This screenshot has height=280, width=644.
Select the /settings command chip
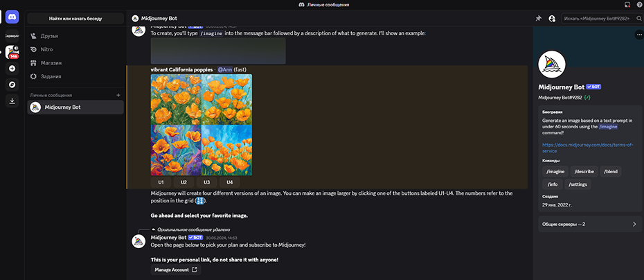(x=578, y=184)
